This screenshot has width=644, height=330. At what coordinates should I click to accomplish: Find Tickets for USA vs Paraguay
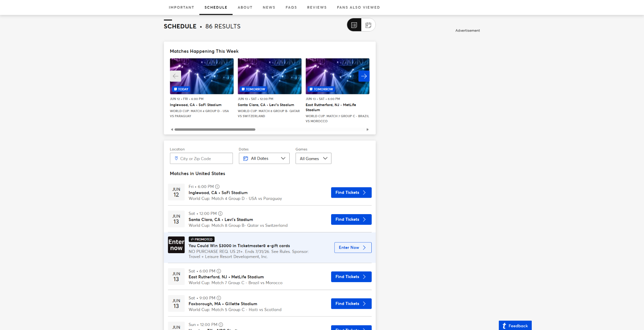(351, 193)
